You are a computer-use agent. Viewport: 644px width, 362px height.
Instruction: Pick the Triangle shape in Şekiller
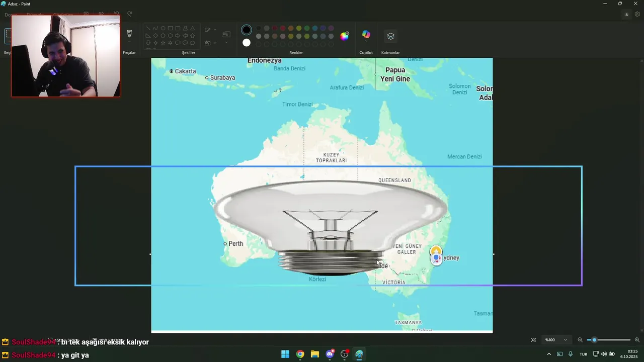(x=193, y=28)
